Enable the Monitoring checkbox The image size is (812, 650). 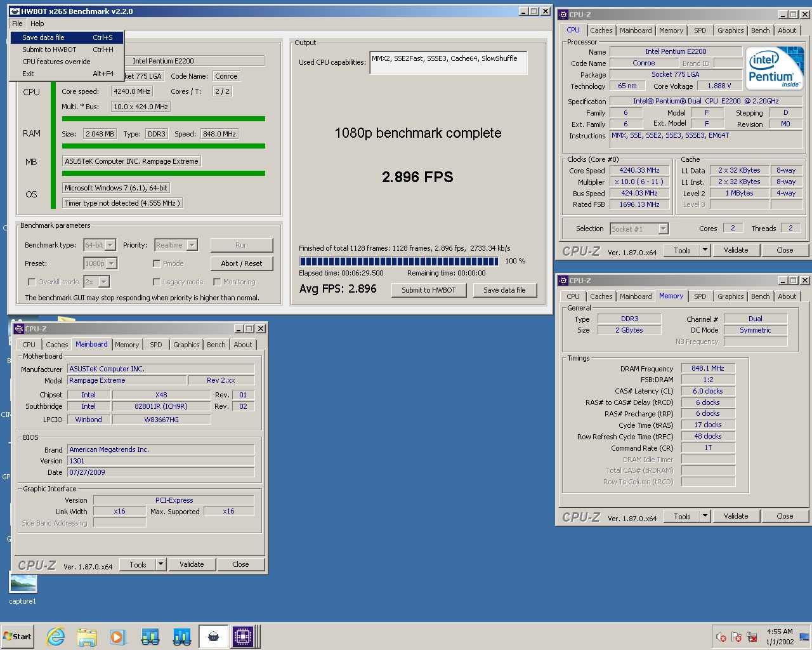[217, 282]
